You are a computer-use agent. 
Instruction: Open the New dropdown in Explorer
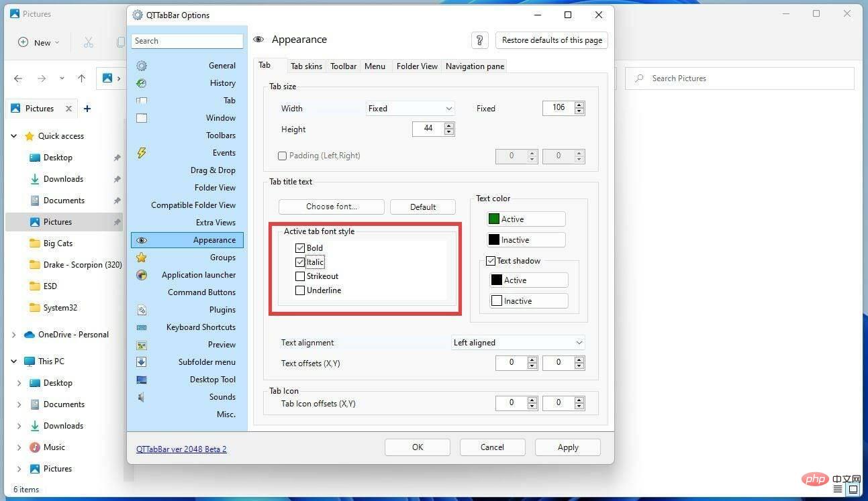39,42
